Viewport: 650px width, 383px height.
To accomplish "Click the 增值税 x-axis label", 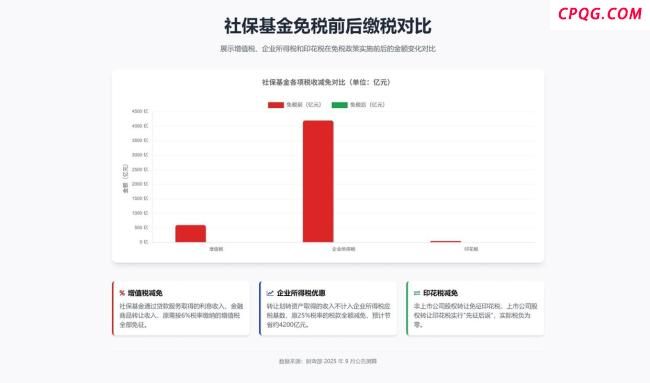I will click(x=216, y=249).
